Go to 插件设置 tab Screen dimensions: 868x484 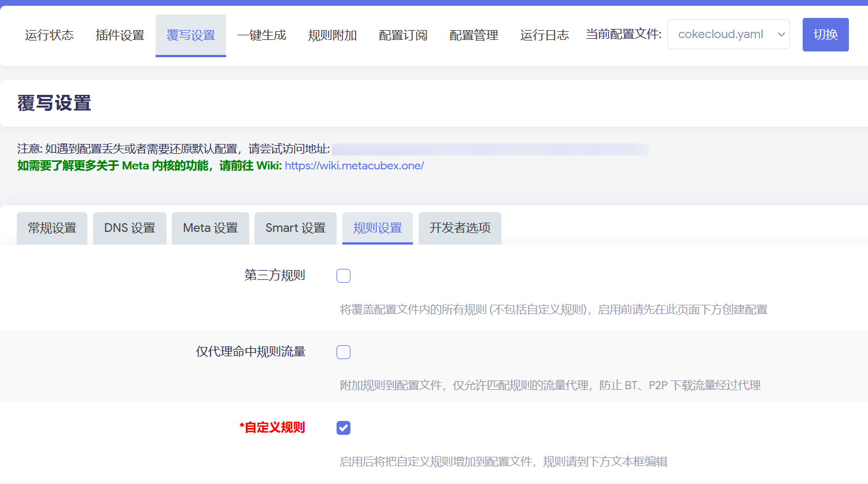pos(120,35)
